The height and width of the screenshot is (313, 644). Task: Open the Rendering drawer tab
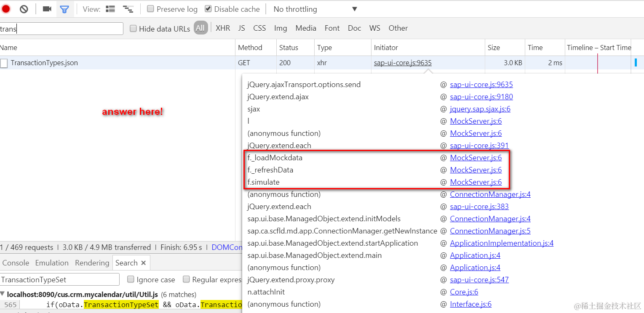coord(92,263)
